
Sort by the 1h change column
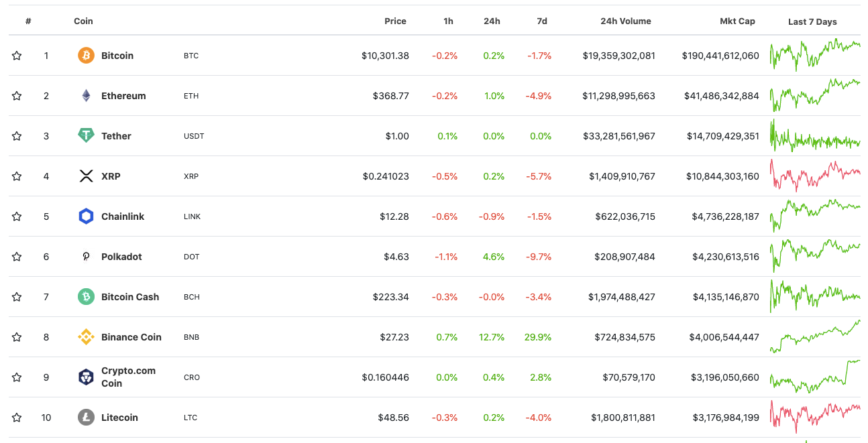448,21
